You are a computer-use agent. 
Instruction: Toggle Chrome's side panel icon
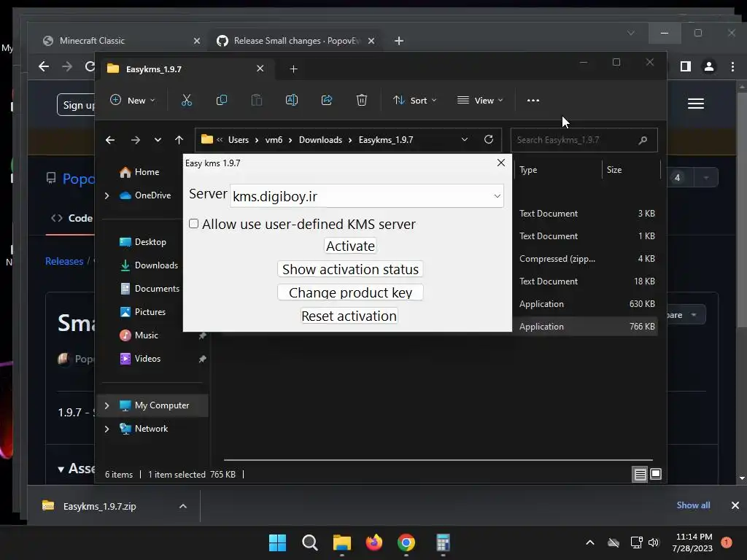pos(686,66)
